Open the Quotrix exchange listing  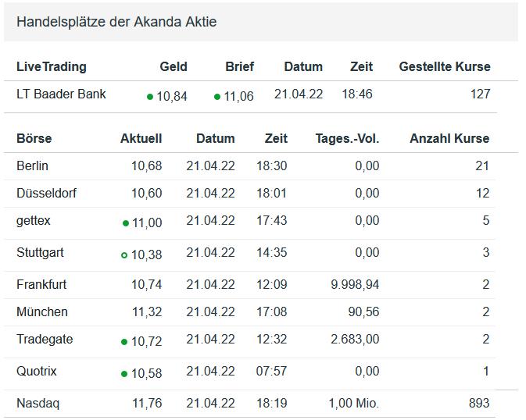[37, 371]
